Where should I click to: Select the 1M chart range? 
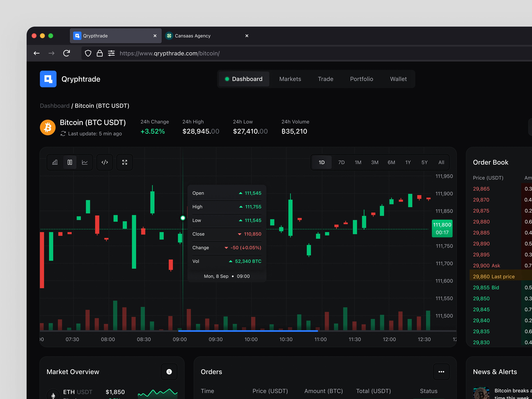click(358, 162)
